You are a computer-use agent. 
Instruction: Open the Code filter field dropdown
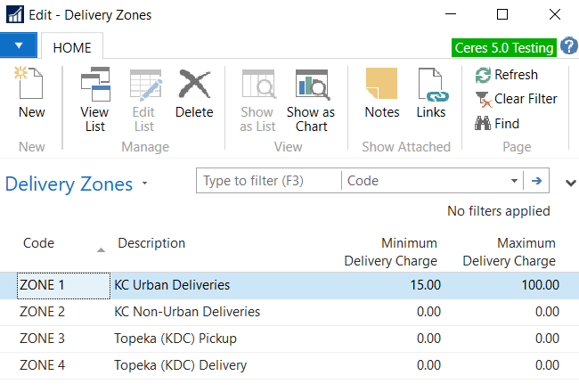pos(514,181)
